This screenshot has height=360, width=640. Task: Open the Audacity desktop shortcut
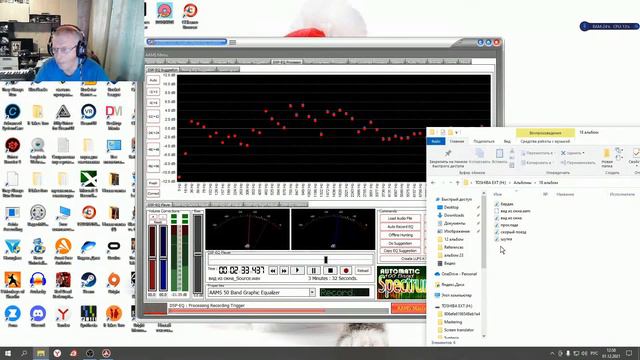(x=38, y=282)
